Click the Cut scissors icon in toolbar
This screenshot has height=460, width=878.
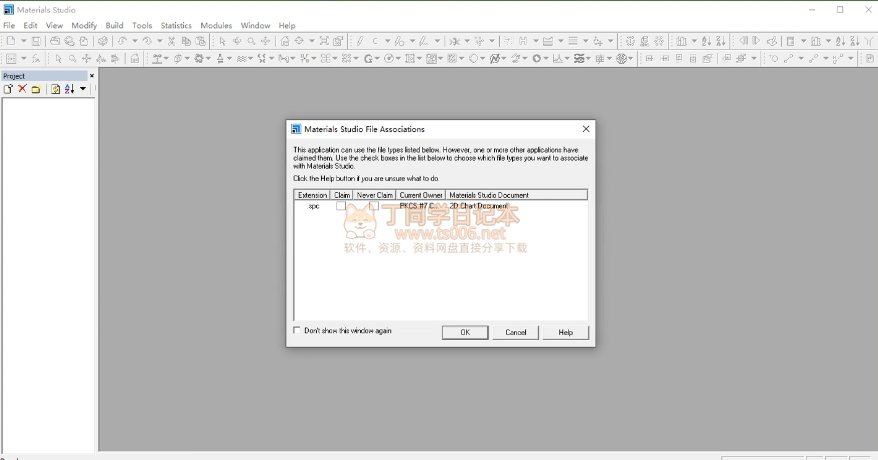tap(172, 41)
